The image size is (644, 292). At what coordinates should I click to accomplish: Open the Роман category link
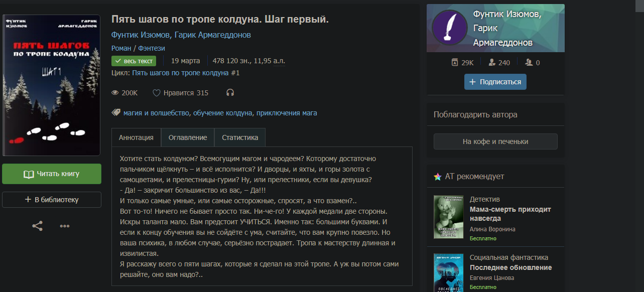121,48
